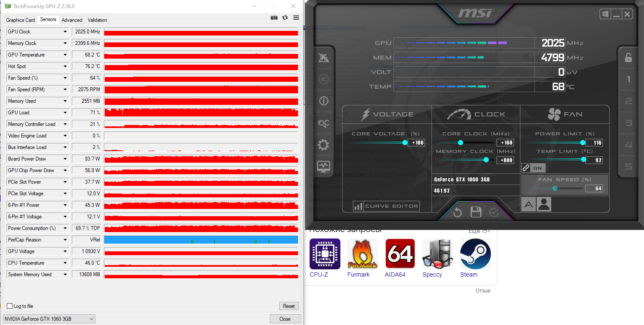Open the Curve Editor in Afterburner

point(387,206)
